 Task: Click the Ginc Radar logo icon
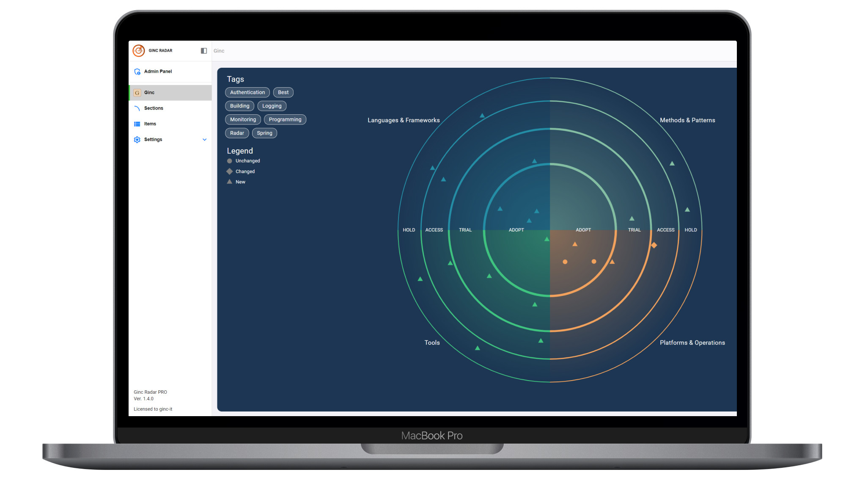(138, 50)
